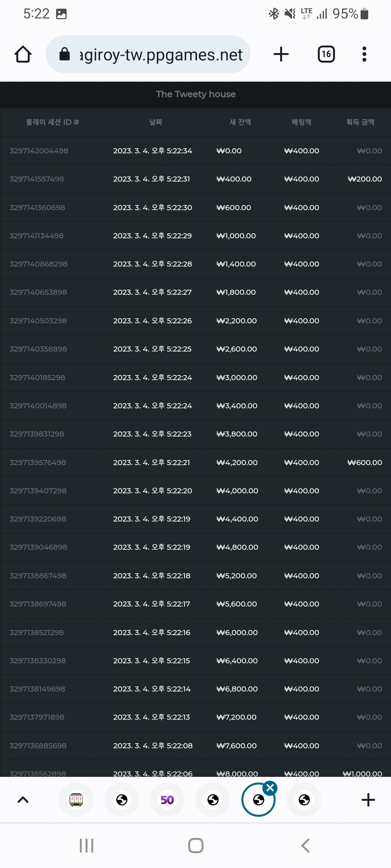Select the slot machine tab group icon
The image size is (391, 868).
click(x=76, y=800)
